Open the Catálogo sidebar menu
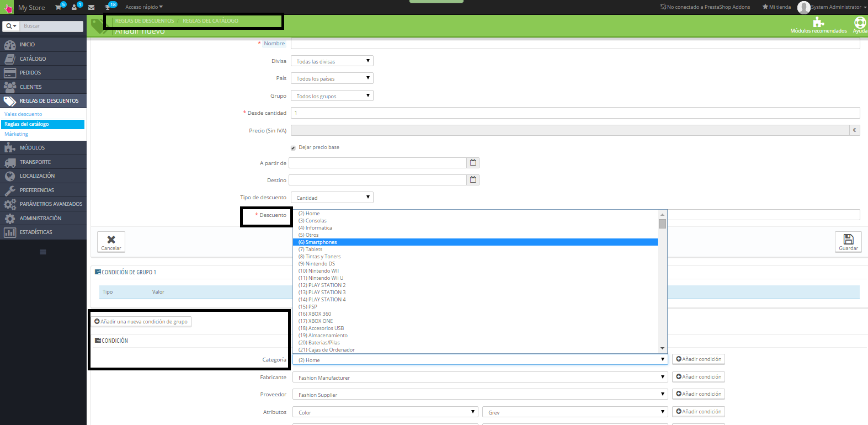 tap(33, 59)
